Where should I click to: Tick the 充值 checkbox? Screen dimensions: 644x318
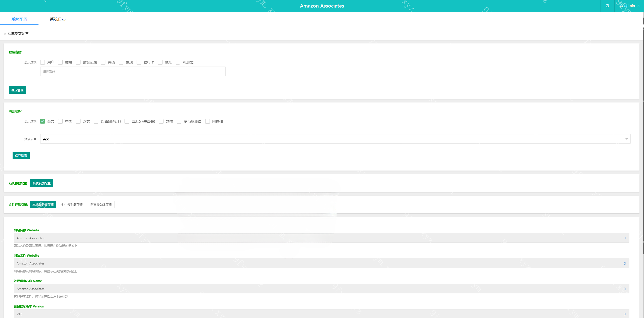click(x=103, y=62)
